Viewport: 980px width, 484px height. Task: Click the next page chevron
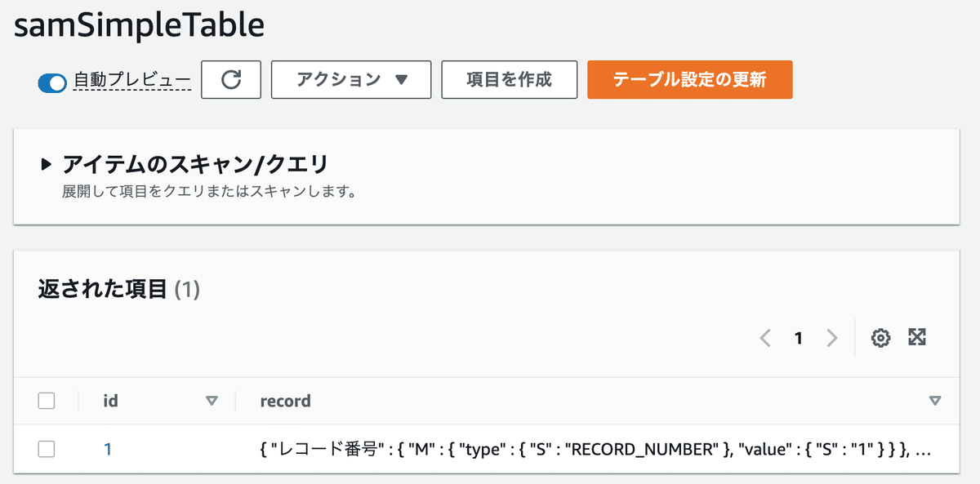click(832, 337)
